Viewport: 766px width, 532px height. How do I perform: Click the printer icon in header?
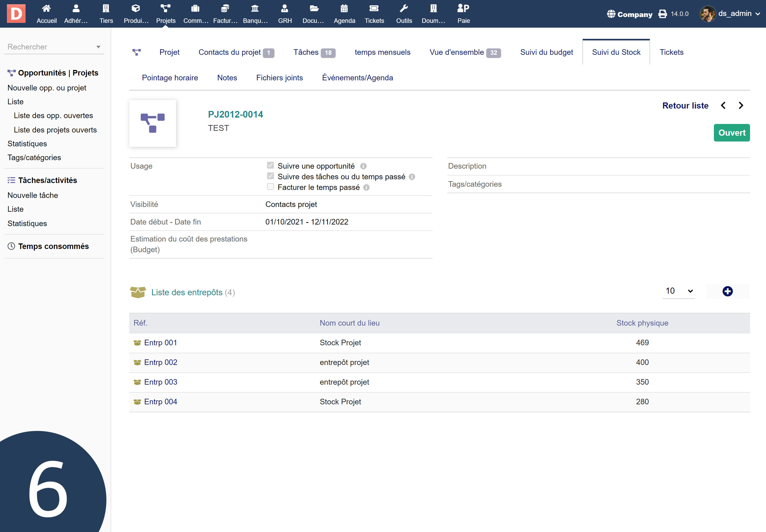click(662, 14)
